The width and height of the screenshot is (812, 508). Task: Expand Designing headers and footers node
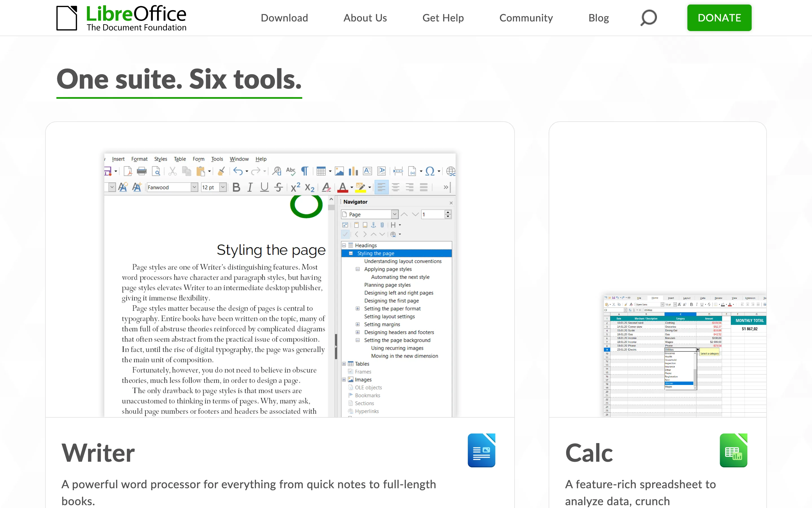coord(358,332)
